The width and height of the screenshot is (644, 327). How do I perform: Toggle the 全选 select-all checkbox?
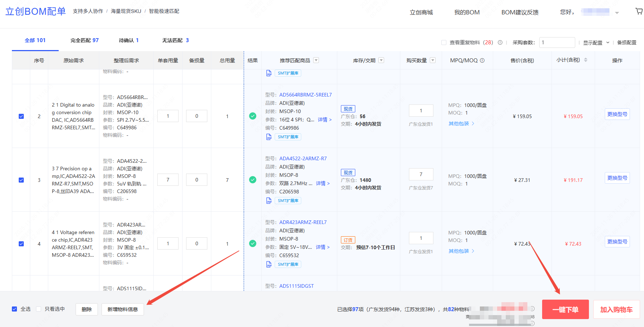coord(14,309)
